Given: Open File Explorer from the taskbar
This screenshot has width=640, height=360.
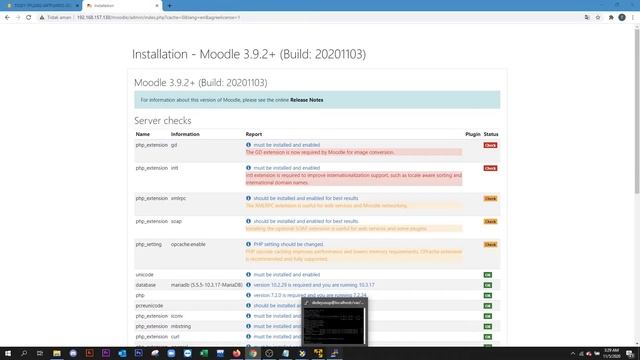Looking at the screenshot, I should click(57, 353).
